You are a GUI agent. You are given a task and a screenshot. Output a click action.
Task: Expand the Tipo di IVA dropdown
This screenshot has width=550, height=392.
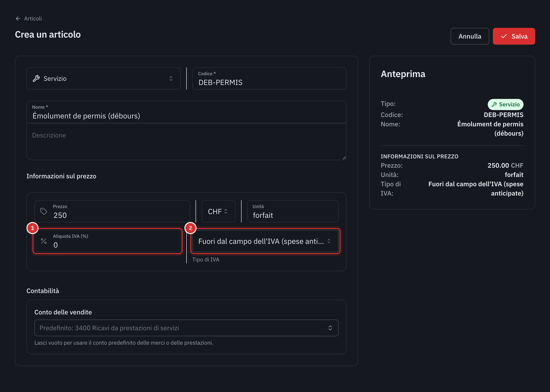click(x=265, y=241)
